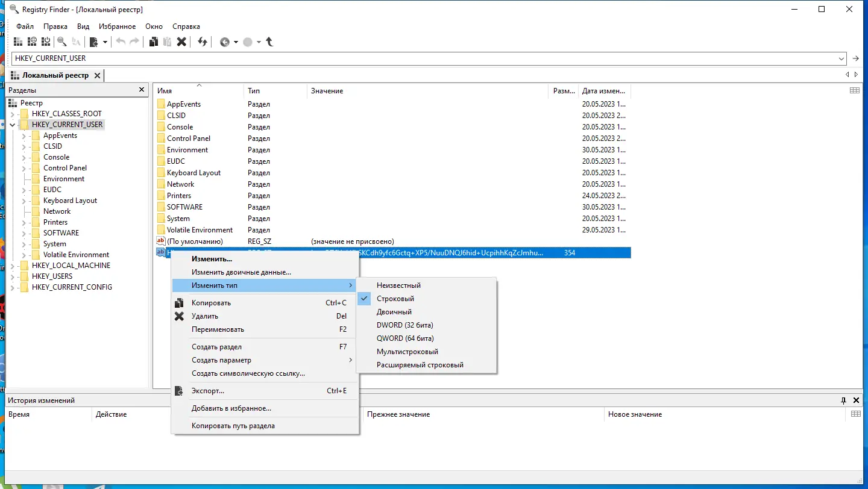Screen dimensions: 868x489
Task: Expand the Control Panel tree node
Action: (x=24, y=168)
